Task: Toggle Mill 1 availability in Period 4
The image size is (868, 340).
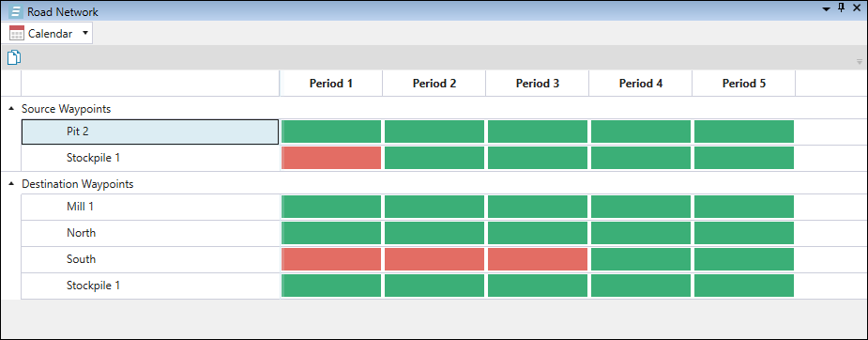Action: click(641, 207)
